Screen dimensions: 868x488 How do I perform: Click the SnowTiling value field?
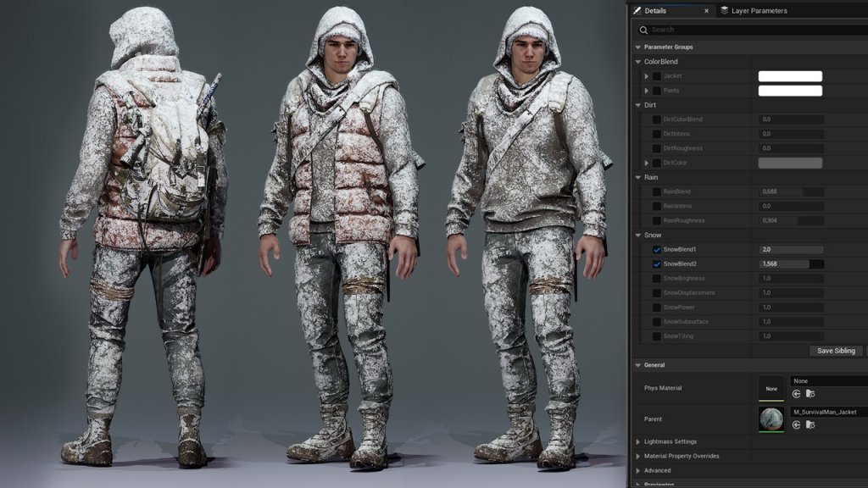[x=791, y=335]
